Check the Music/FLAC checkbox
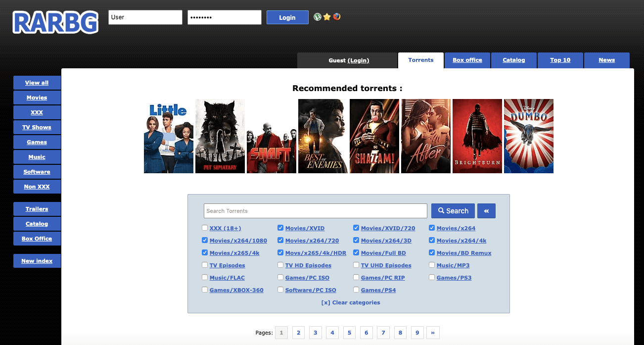 point(205,278)
